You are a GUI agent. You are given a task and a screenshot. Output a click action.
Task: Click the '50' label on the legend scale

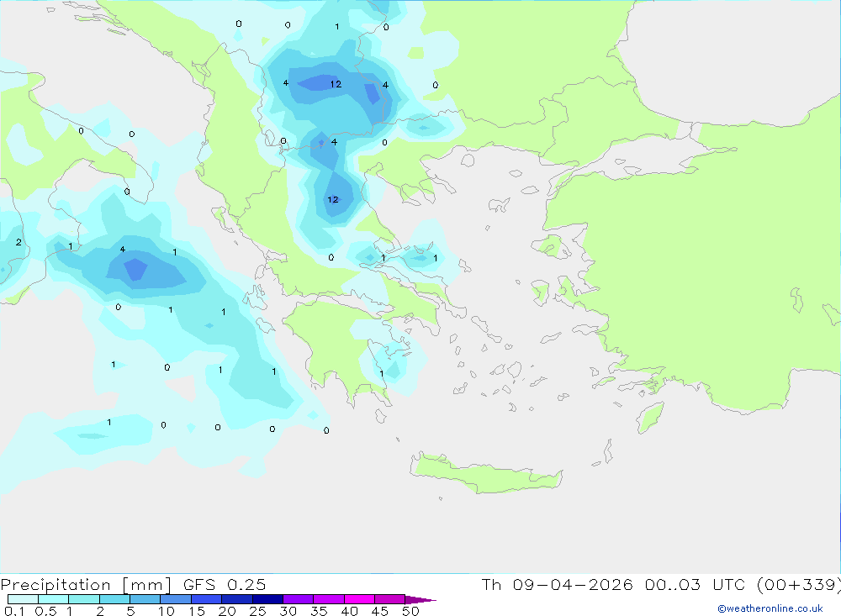[x=410, y=611]
